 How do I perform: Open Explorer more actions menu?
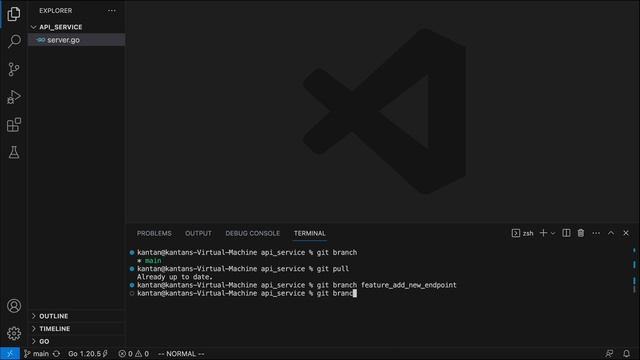pyautogui.click(x=111, y=11)
